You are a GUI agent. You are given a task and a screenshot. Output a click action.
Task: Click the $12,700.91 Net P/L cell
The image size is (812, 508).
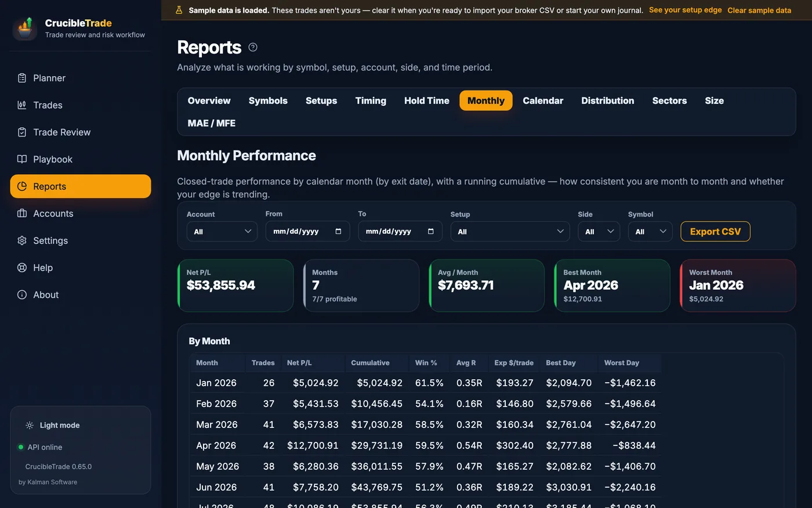(313, 446)
